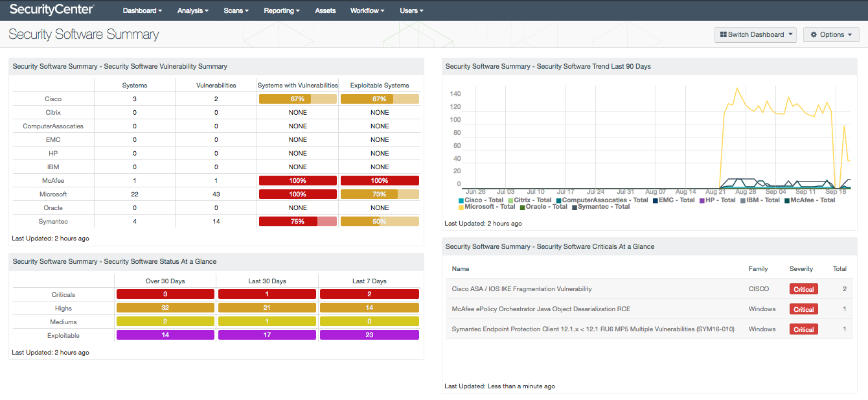
Task: Toggle McAfee - Total legend entry
Action: 809,200
